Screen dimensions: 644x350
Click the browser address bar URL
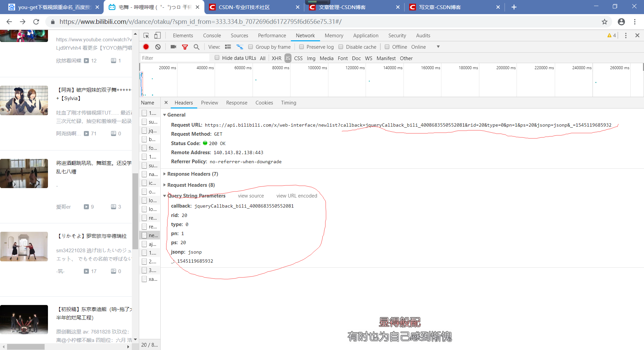(201, 22)
